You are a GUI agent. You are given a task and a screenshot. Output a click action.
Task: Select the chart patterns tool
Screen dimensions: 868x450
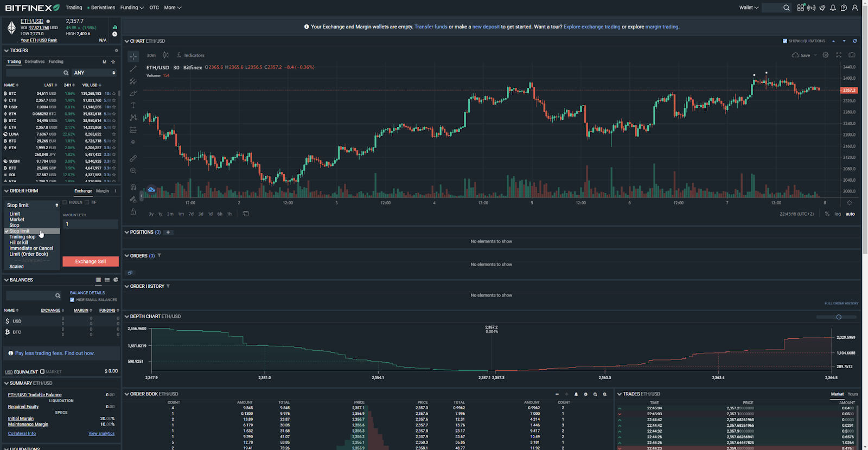tap(133, 117)
